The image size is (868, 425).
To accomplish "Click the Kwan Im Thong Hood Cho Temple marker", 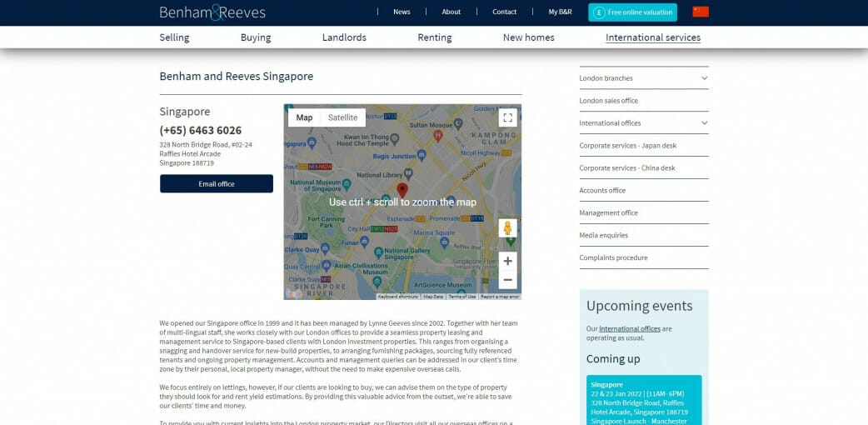I will point(395,138).
